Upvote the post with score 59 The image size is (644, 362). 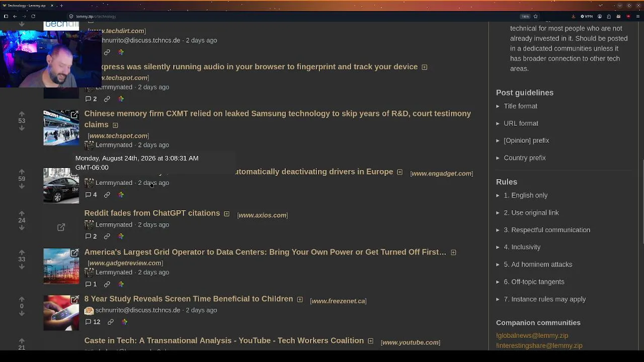click(x=22, y=172)
